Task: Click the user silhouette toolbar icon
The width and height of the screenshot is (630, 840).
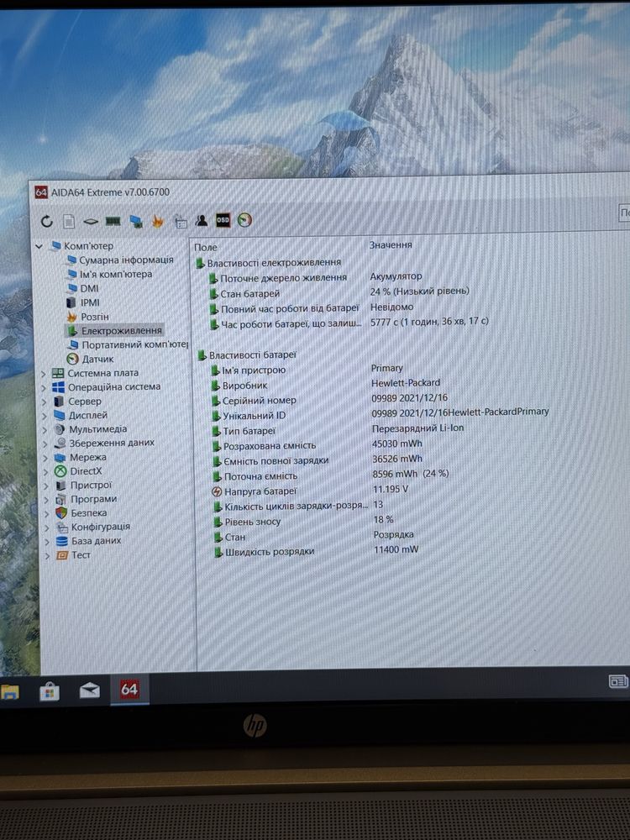Action: (202, 220)
